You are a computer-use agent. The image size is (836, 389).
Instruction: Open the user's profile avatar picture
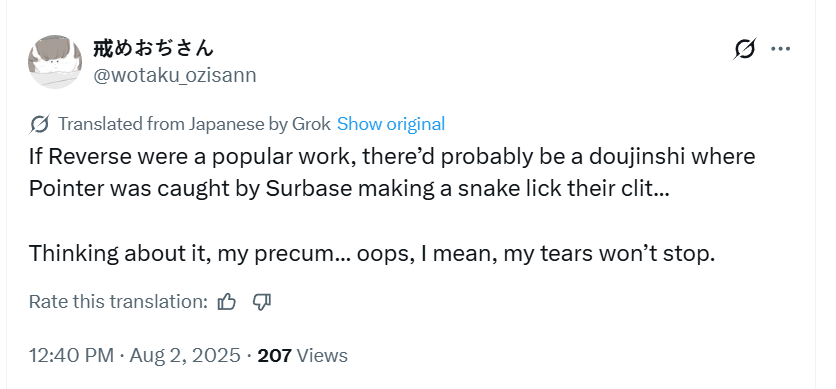coord(55,62)
